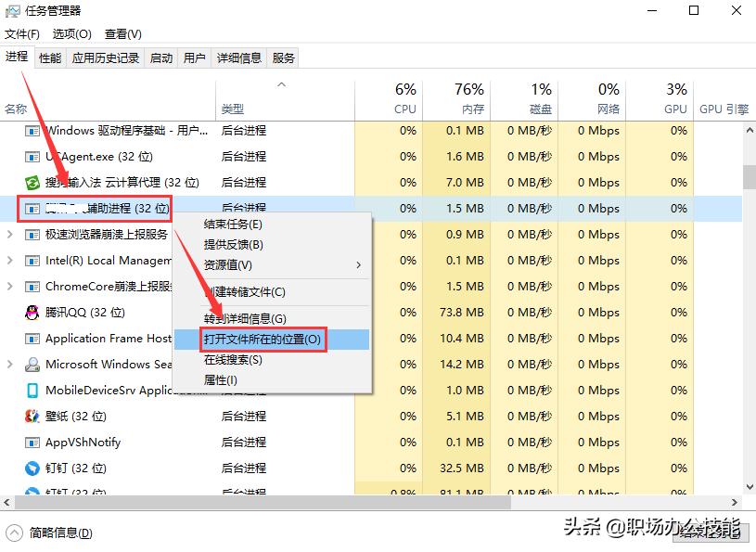Click 打开文件所在的位置 in context menu
This screenshot has width=756, height=552.
click(260, 339)
